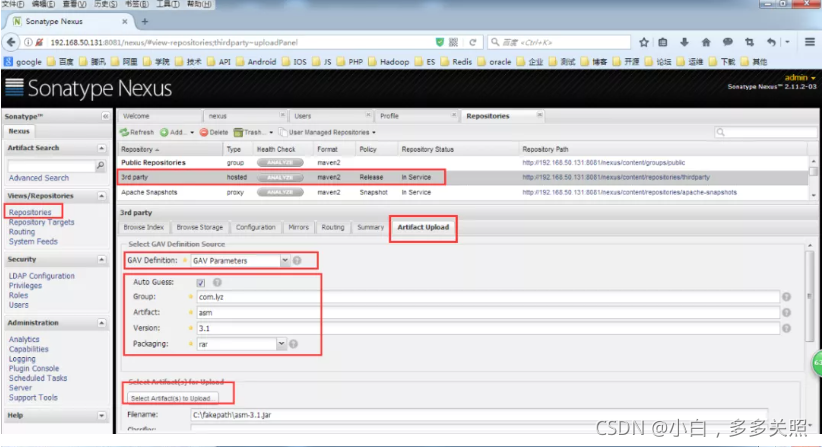Open Repositories link in sidebar
Image resolution: width=823 pixels, height=447 pixels.
point(30,212)
